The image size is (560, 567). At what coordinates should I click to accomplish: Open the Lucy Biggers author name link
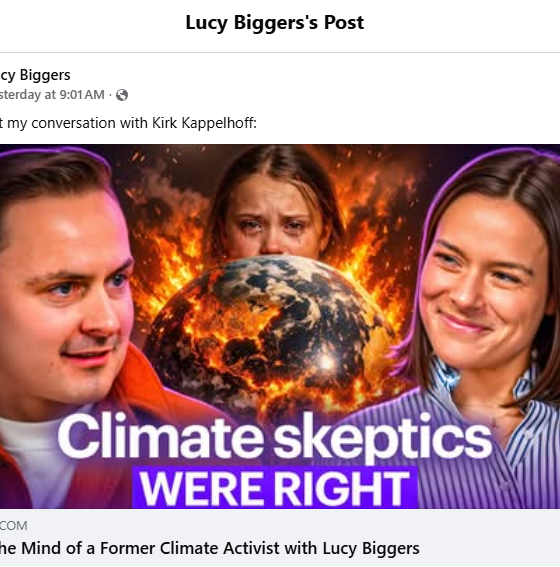(x=35, y=75)
